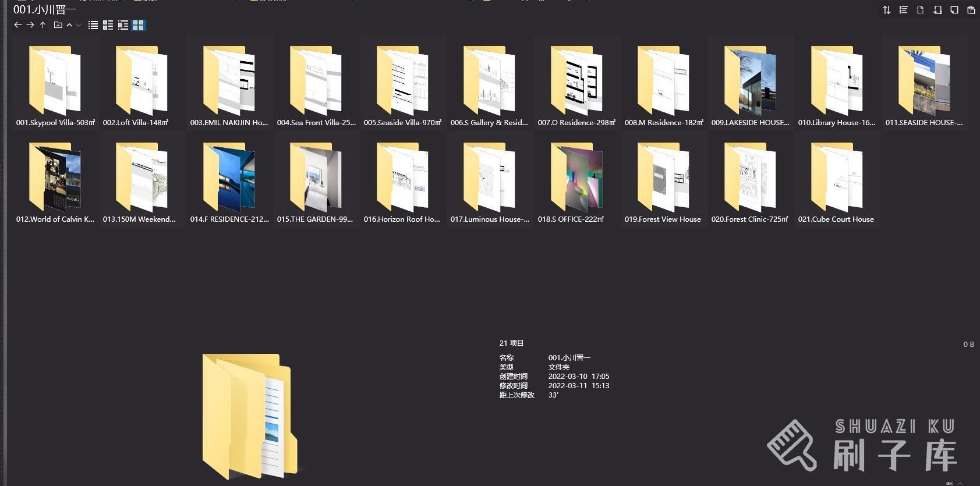Switch to details list with thumbnails view
980x486 pixels.
point(123,25)
